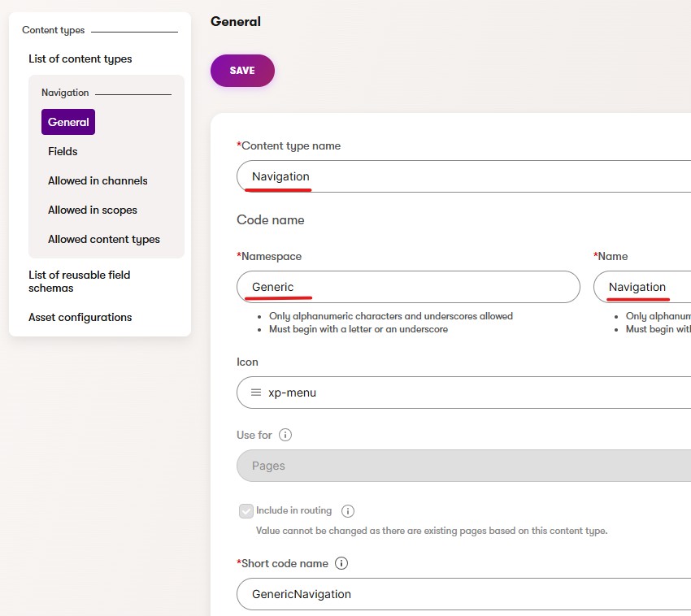This screenshot has width=691, height=616.
Task: Open Allowed content types settings
Action: tap(104, 239)
